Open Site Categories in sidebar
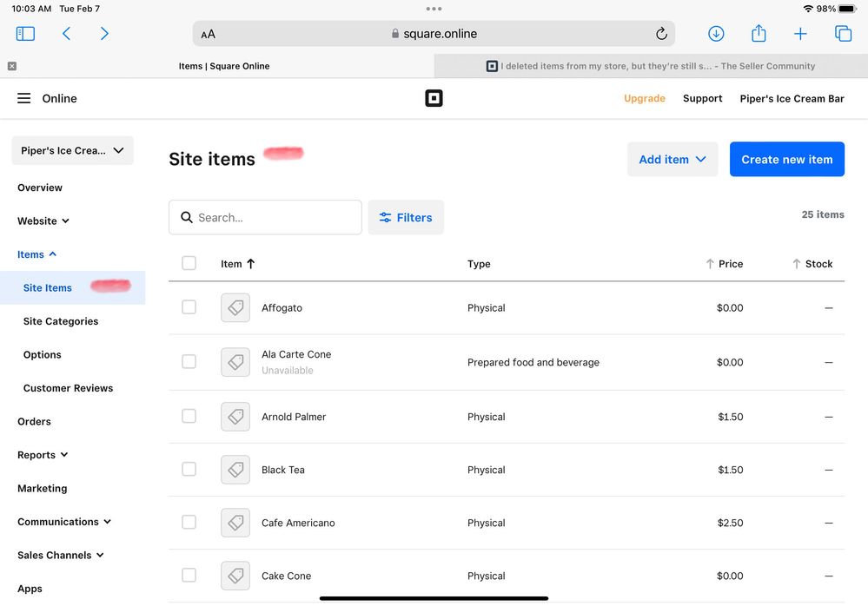The height and width of the screenshot is (606, 868). [61, 321]
